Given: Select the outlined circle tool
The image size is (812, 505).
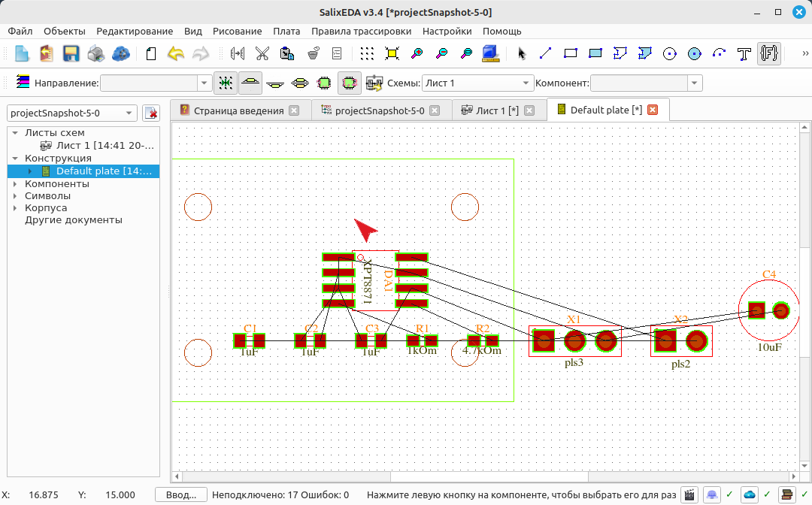Looking at the screenshot, I should pos(670,53).
